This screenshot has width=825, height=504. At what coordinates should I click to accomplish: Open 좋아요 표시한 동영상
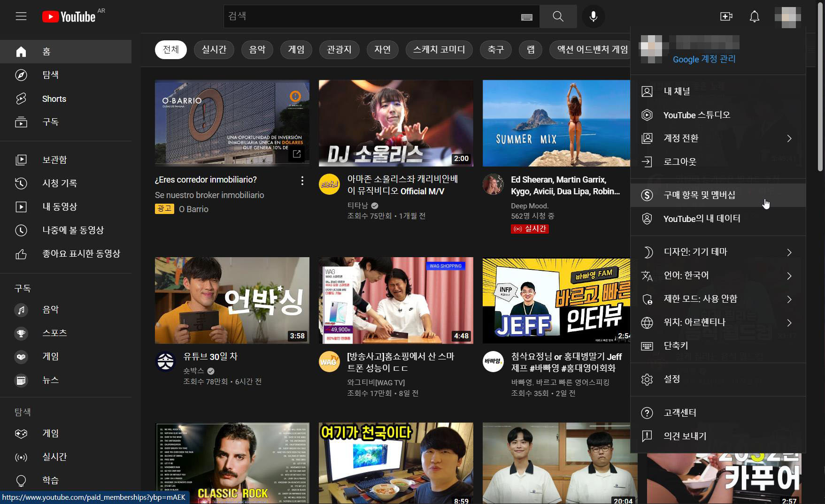[66, 253]
